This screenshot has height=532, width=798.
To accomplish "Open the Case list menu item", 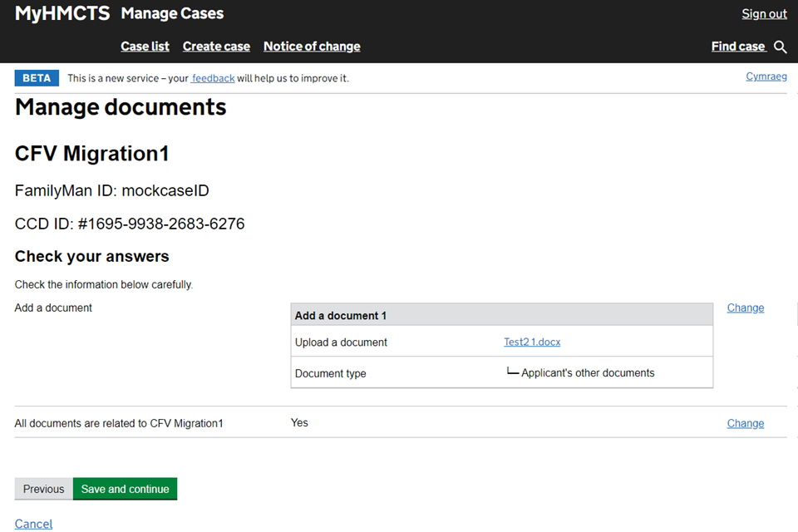I will click(145, 47).
